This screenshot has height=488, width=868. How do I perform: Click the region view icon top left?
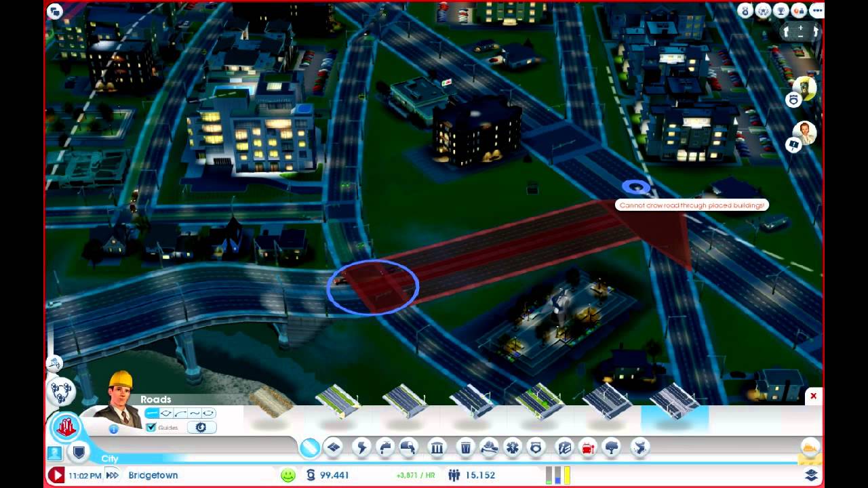55,11
